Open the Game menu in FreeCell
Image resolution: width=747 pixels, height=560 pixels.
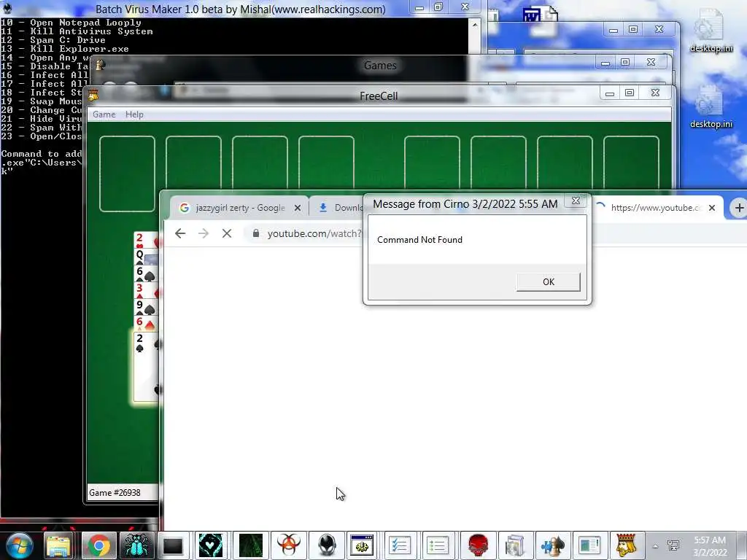[104, 114]
